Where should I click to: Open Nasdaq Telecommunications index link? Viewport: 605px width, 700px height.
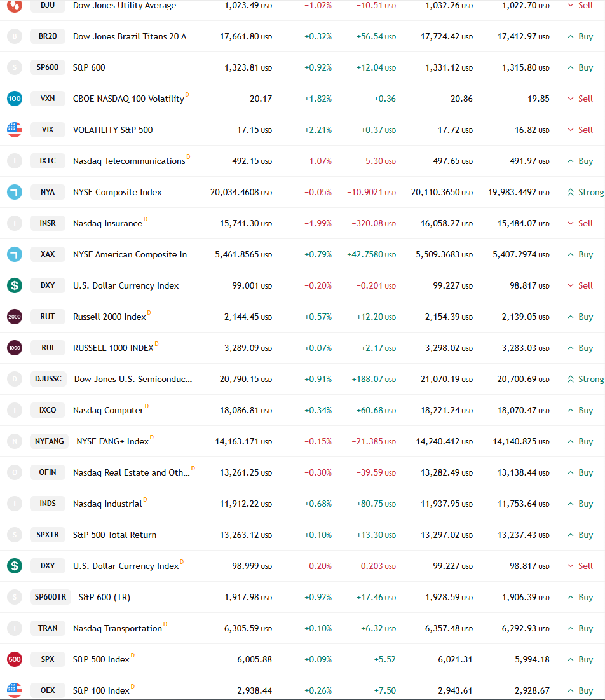pos(129,161)
